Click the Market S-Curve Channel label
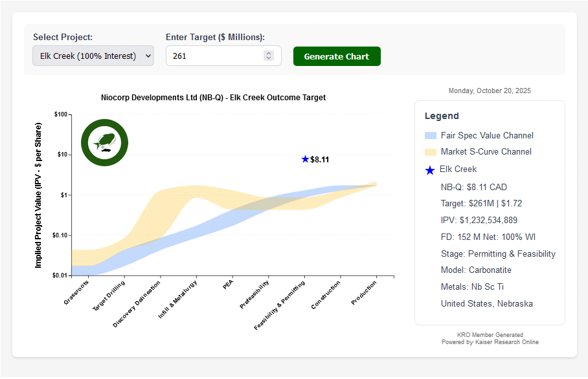 pos(486,152)
